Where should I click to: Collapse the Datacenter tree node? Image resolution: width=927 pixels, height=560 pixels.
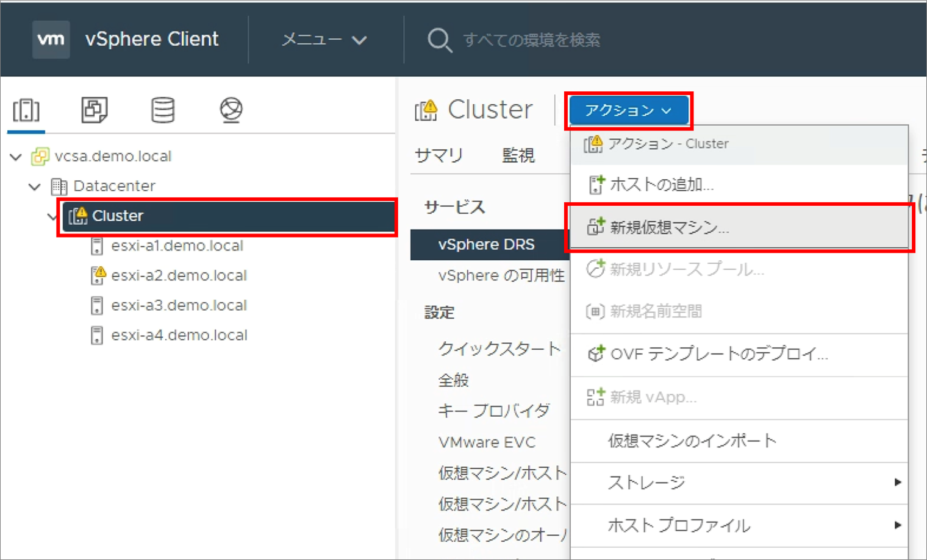click(35, 186)
